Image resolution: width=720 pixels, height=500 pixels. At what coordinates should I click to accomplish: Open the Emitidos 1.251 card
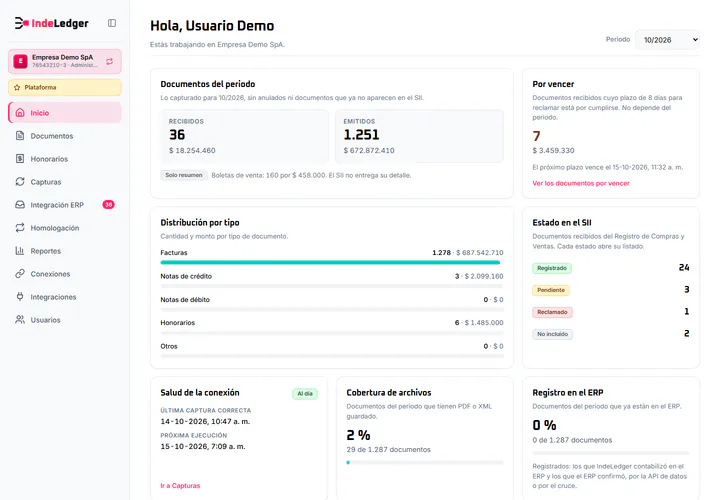click(x=419, y=136)
